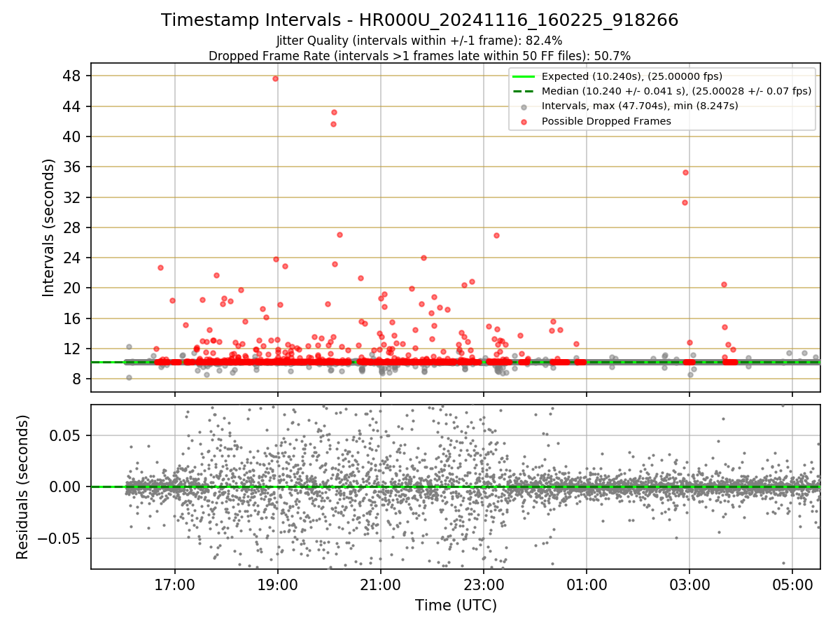Click the 17:00 x-axis tick label
This screenshot has height=630, width=840.
[175, 584]
